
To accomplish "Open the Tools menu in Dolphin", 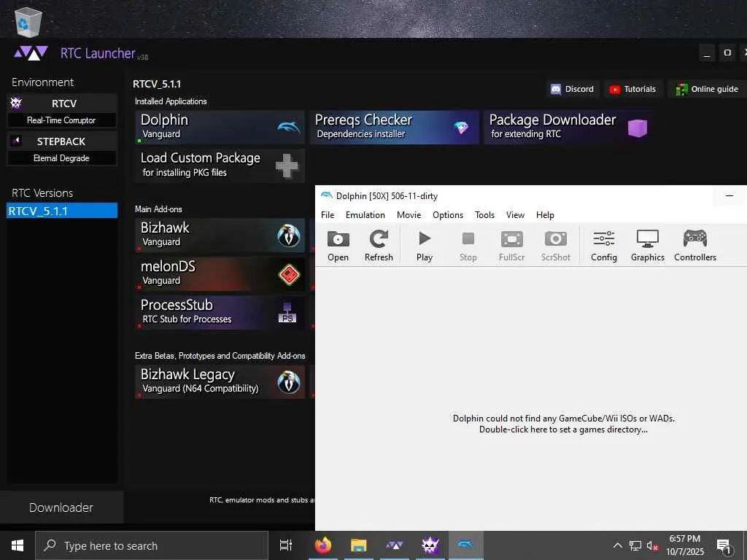I will (484, 215).
